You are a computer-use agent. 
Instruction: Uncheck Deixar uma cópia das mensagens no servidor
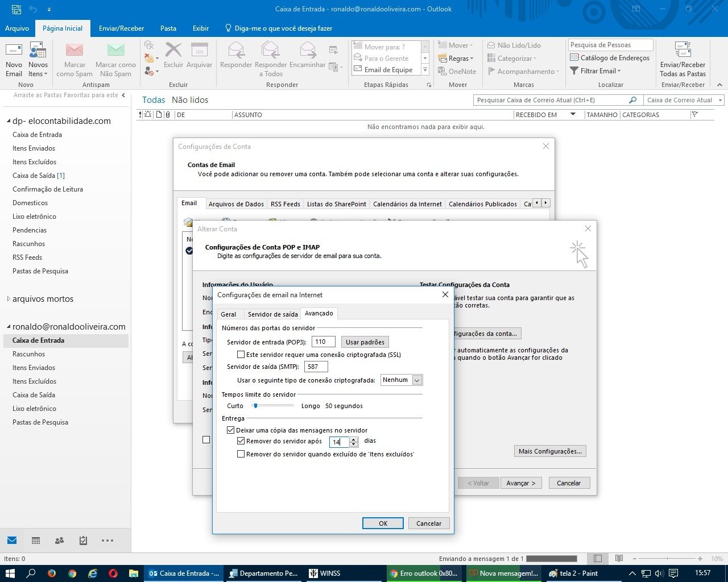pyautogui.click(x=231, y=430)
